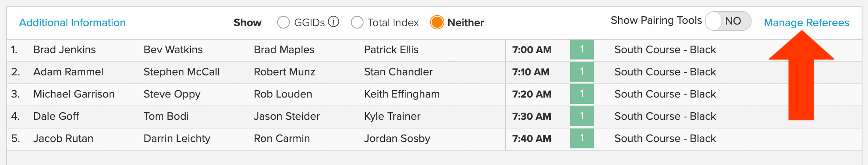Select the Total Index radio button
868x165 pixels.
357,22
